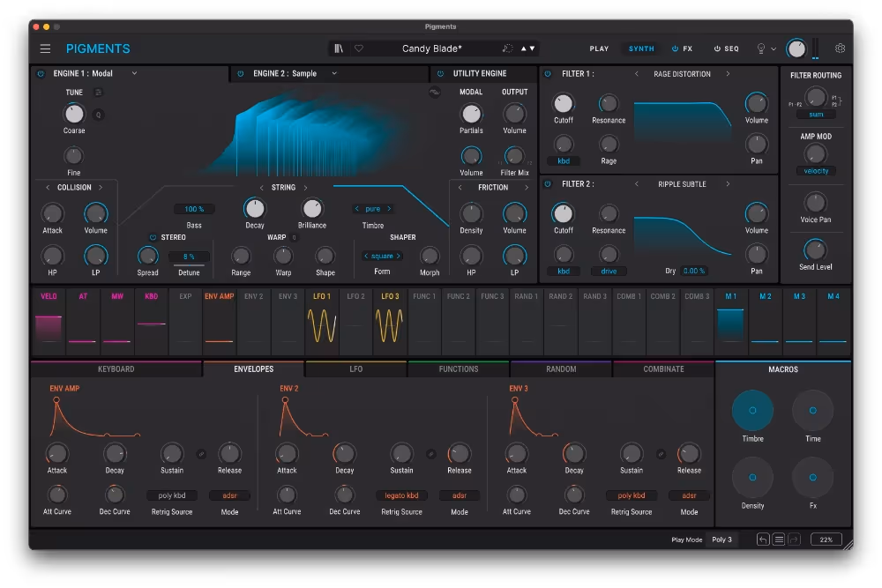
Task: Expand the Engine 2 type dropdown chevron
Action: click(x=334, y=73)
